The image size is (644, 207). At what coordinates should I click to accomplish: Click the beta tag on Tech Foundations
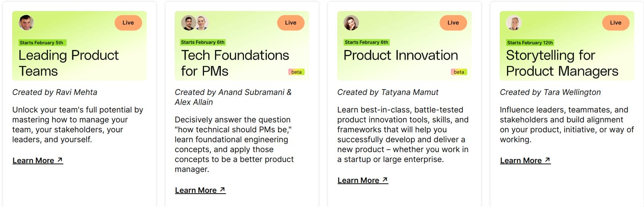[x=296, y=72]
